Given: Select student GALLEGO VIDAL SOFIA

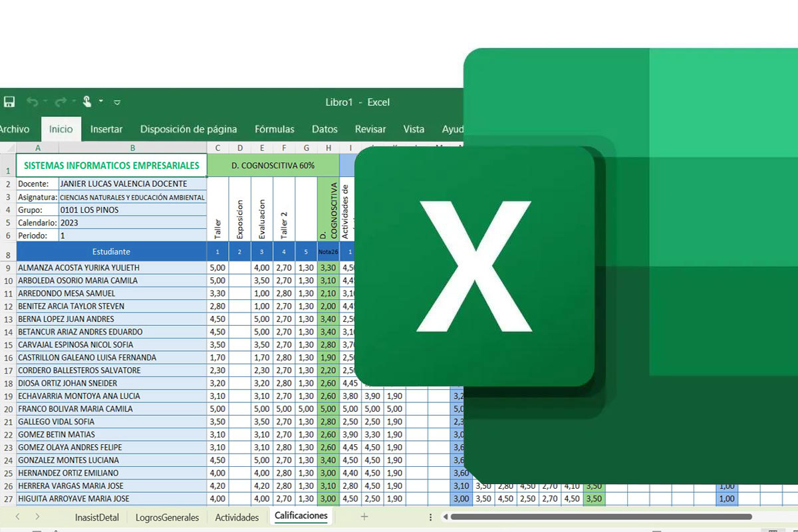Looking at the screenshot, I should click(x=112, y=421).
